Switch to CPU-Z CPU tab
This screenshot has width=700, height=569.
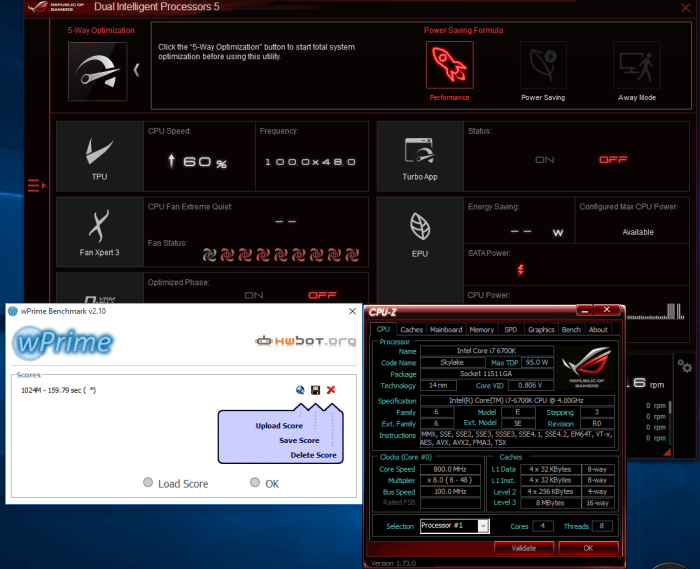(383, 329)
